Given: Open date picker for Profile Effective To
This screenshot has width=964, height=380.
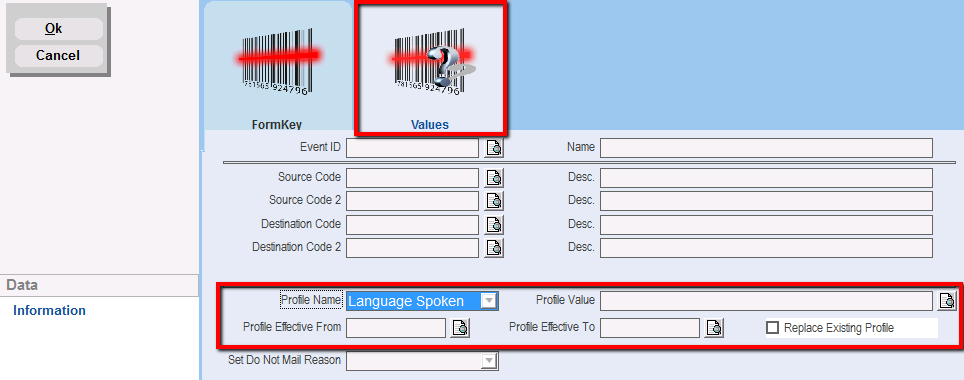Looking at the screenshot, I should (714, 328).
